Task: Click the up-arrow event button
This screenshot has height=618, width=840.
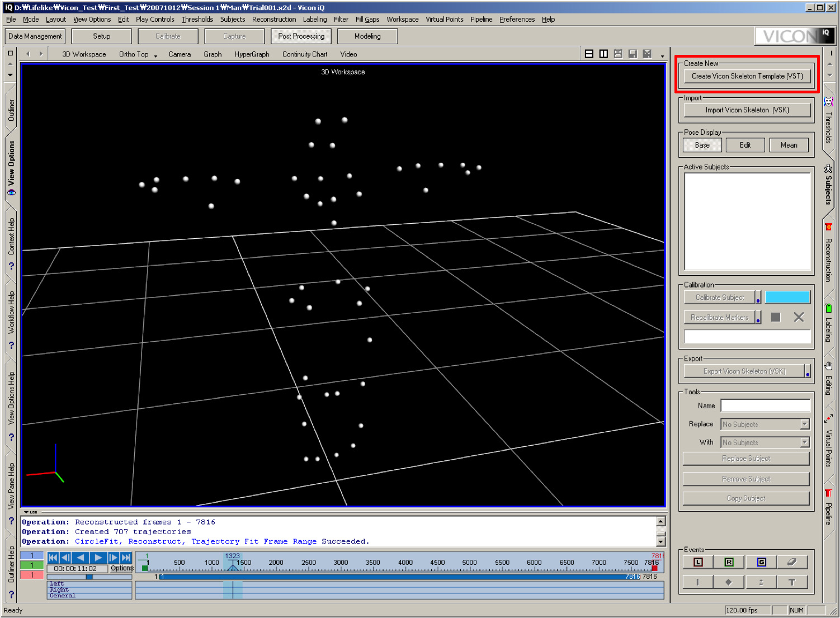Action: click(761, 582)
